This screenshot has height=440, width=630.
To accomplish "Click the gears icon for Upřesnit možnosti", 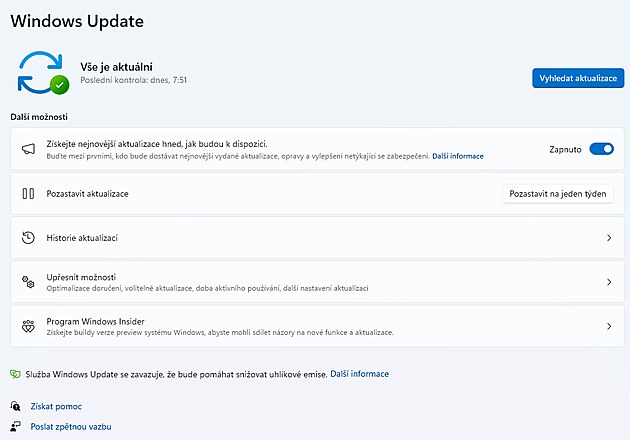I will click(x=28, y=282).
